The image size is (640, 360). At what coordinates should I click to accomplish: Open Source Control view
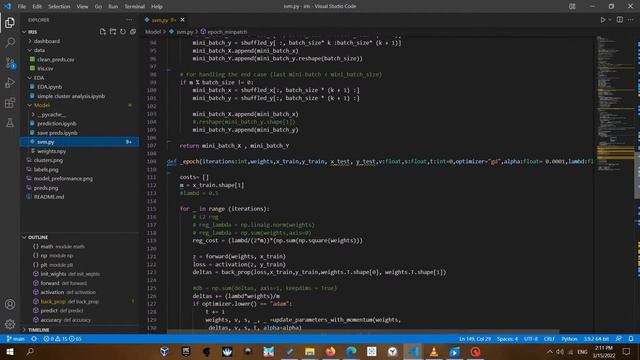pos(10,62)
